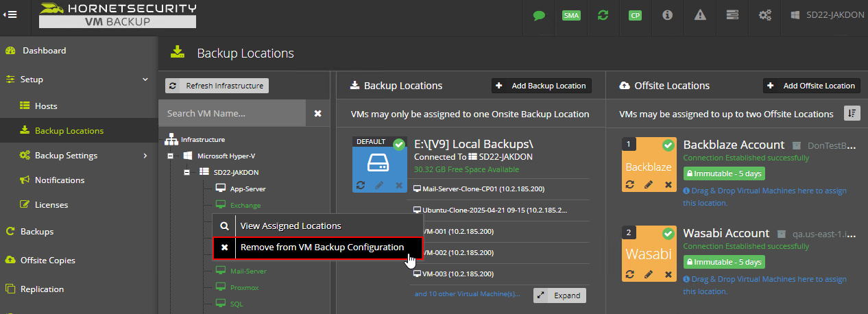The height and width of the screenshot is (314, 868).
Task: Click 'and 10 other Virtual Machine(s)' link
Action: click(x=467, y=294)
